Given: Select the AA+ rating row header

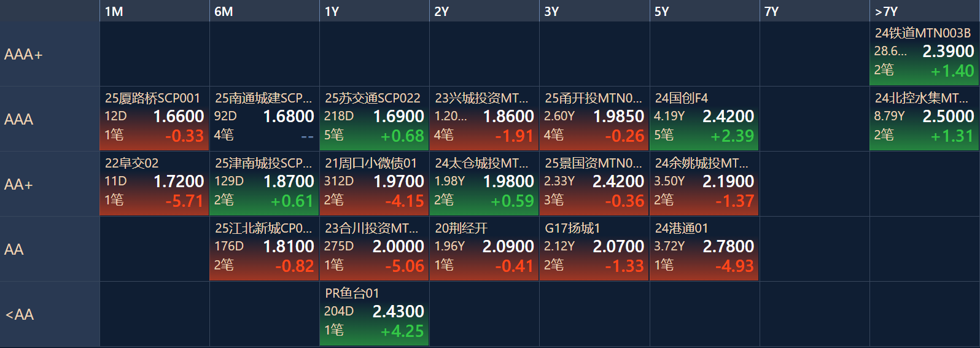Looking at the screenshot, I should (18, 185).
